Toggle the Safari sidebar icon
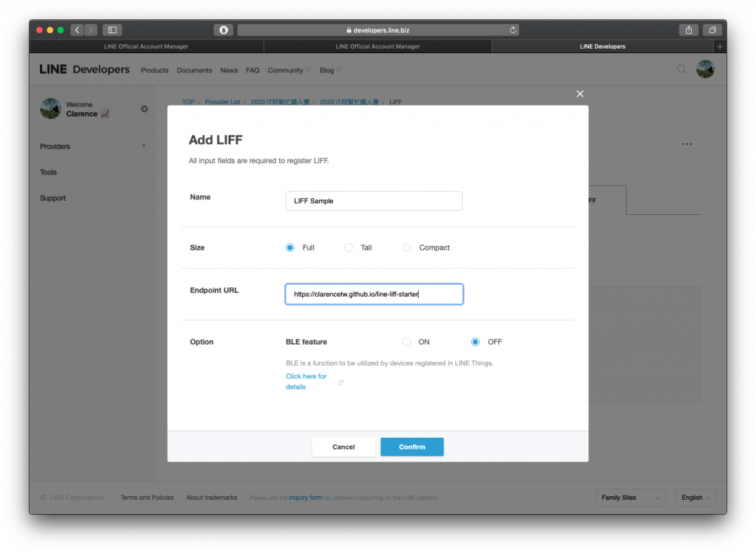This screenshot has height=553, width=756. pos(112,30)
